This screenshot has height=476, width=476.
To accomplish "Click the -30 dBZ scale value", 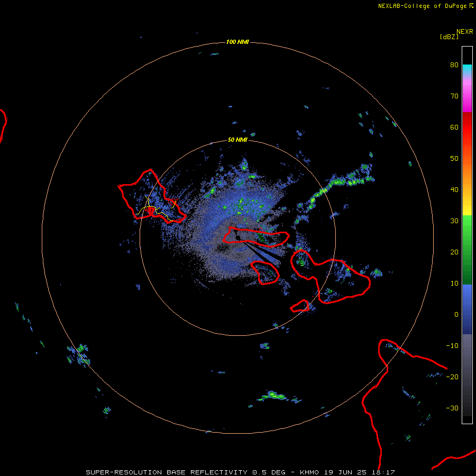I will 452,408.
